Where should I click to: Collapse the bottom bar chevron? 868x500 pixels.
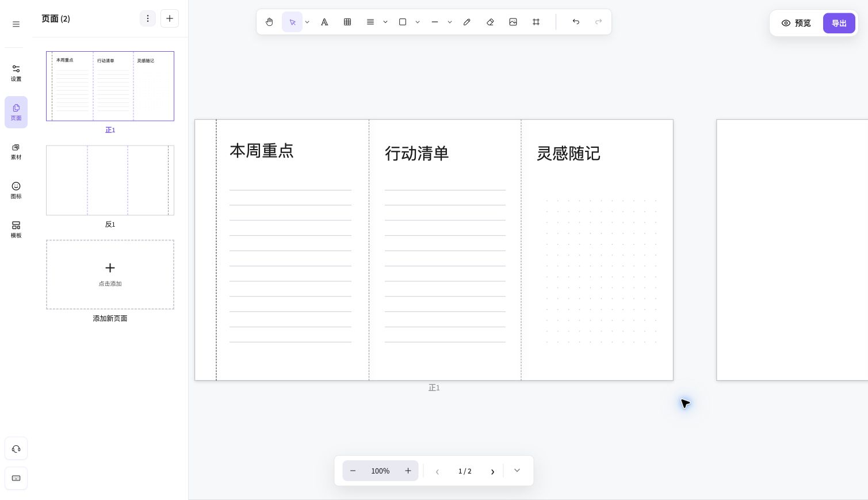point(517,471)
